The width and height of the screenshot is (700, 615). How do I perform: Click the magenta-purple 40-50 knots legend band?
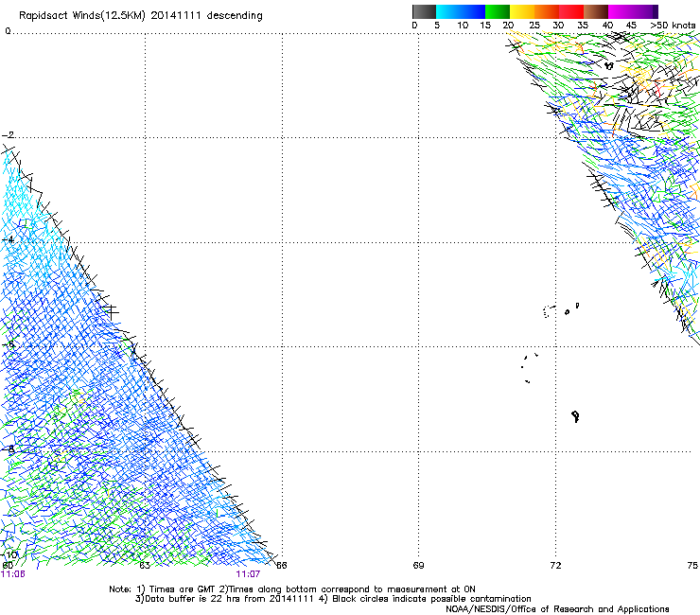[x=633, y=11]
